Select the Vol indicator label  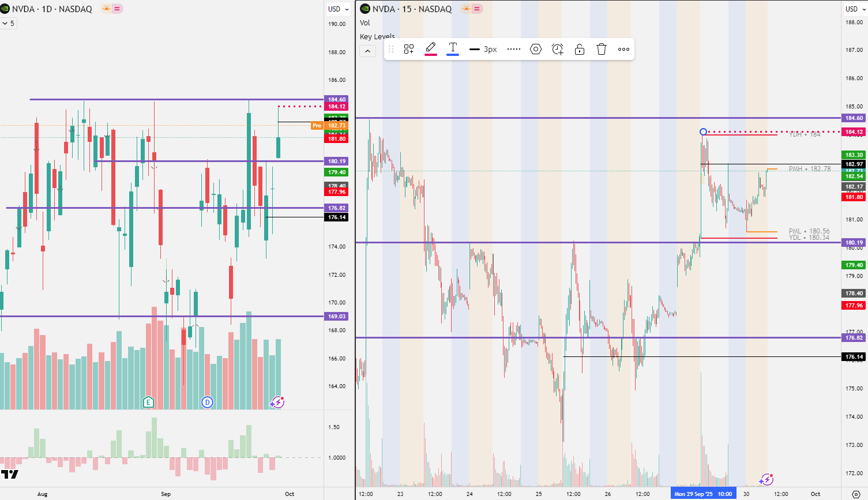(365, 23)
